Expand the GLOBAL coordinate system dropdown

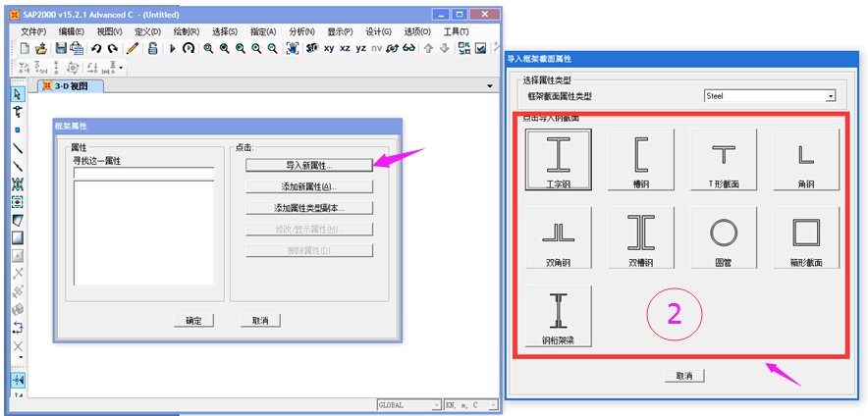435,405
